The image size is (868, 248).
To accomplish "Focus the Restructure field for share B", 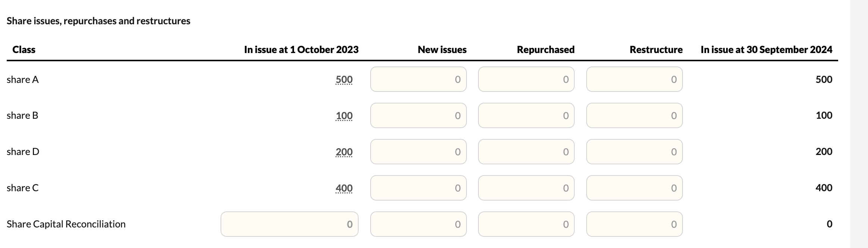I will [x=634, y=115].
